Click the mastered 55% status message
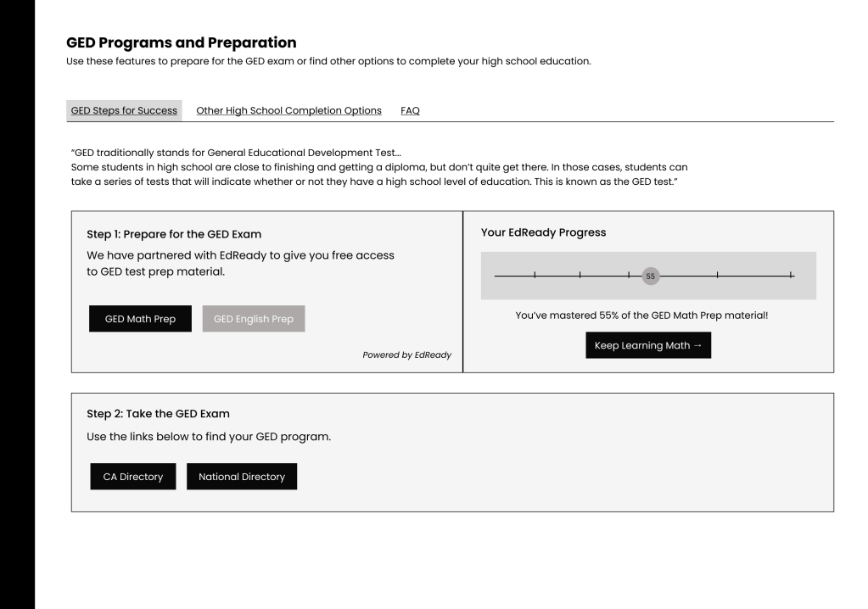 click(x=647, y=316)
